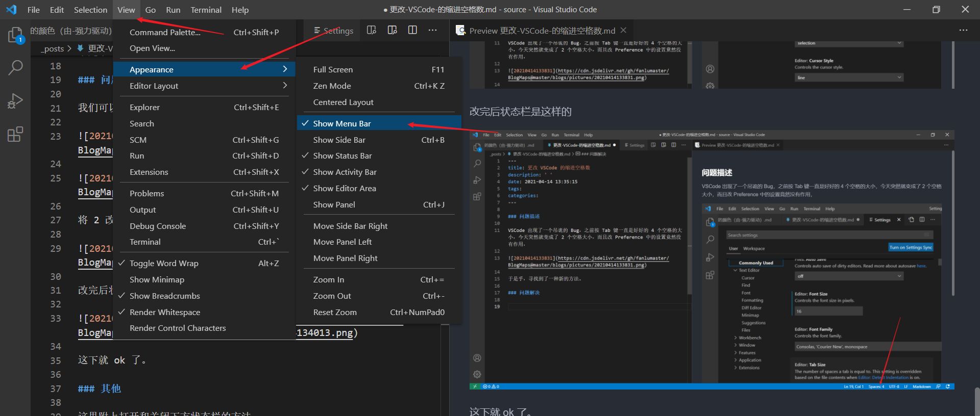The height and width of the screenshot is (416, 980).
Task: Hide the status bar via Show Status Bar
Action: point(379,156)
